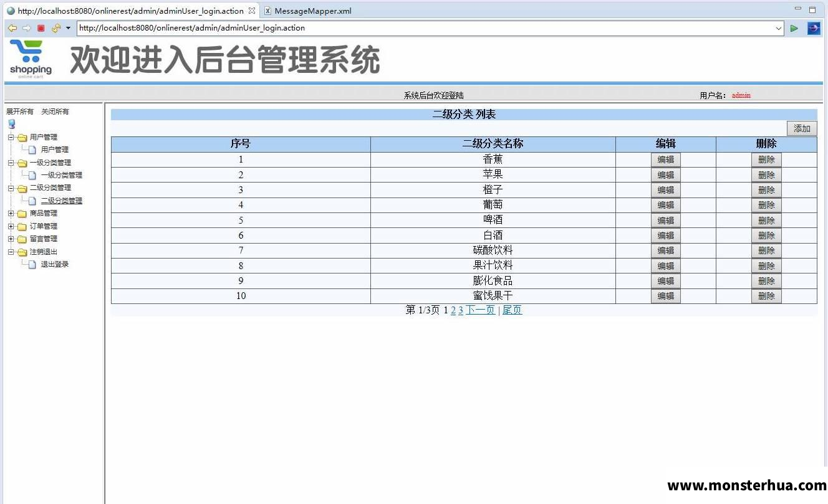Click the tree root server icon

[11, 124]
